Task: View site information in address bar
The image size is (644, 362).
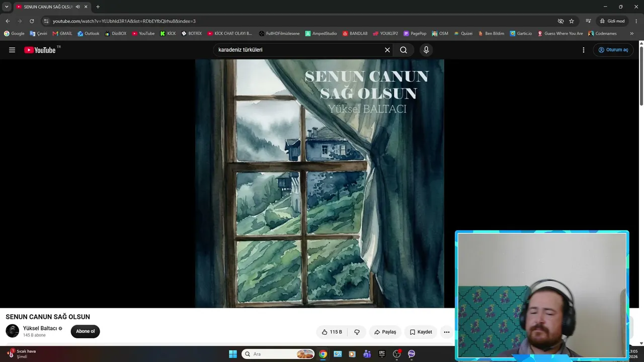Action: (46, 21)
